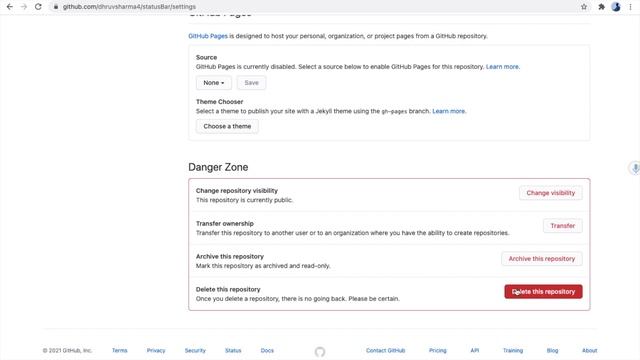
Task: Open Contact GitHub footer link
Action: [385, 350]
